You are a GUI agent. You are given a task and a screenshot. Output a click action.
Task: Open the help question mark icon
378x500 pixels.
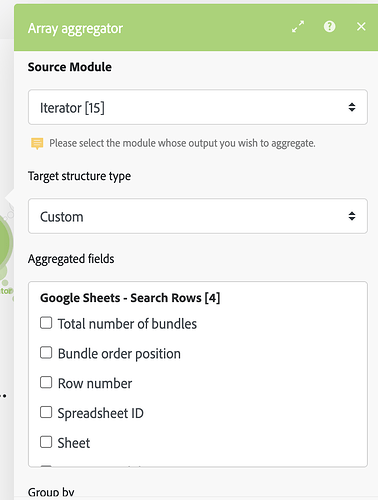(x=329, y=26)
